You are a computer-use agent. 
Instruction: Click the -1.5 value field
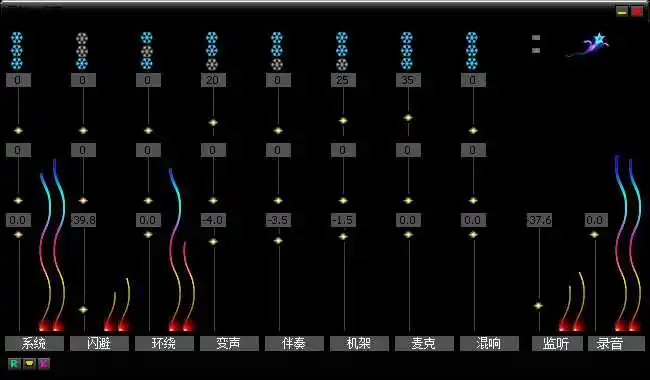click(x=343, y=220)
